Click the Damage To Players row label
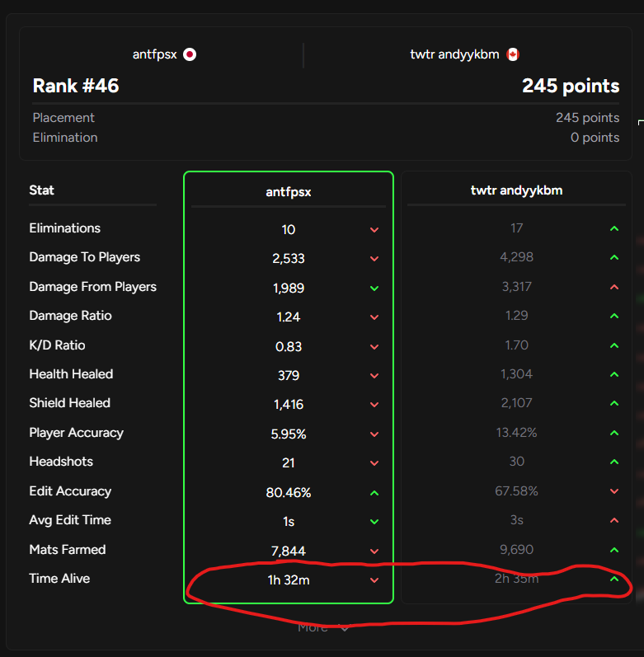The height and width of the screenshot is (657, 644). point(85,257)
